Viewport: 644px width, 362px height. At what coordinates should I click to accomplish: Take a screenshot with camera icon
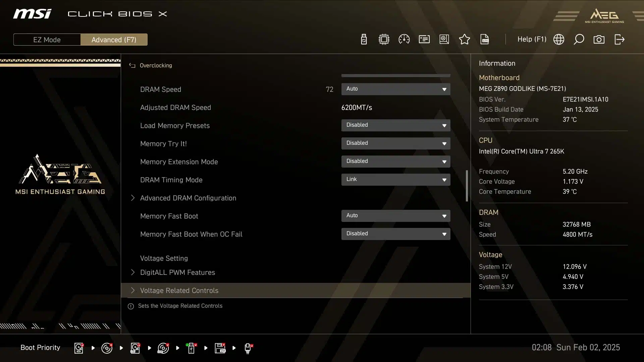coord(599,40)
